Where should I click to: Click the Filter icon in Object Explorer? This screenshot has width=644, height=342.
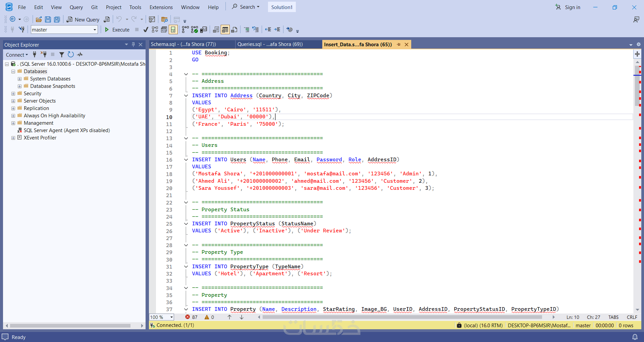tap(62, 55)
